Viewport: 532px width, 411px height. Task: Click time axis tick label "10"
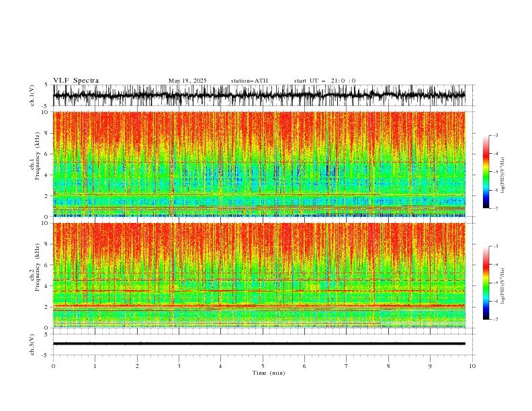pos(472,366)
